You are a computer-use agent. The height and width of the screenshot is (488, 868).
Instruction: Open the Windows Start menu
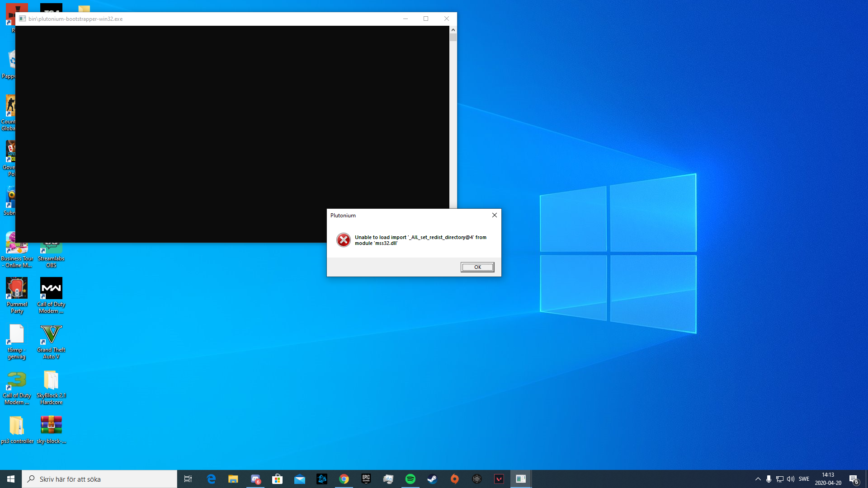click(x=11, y=479)
